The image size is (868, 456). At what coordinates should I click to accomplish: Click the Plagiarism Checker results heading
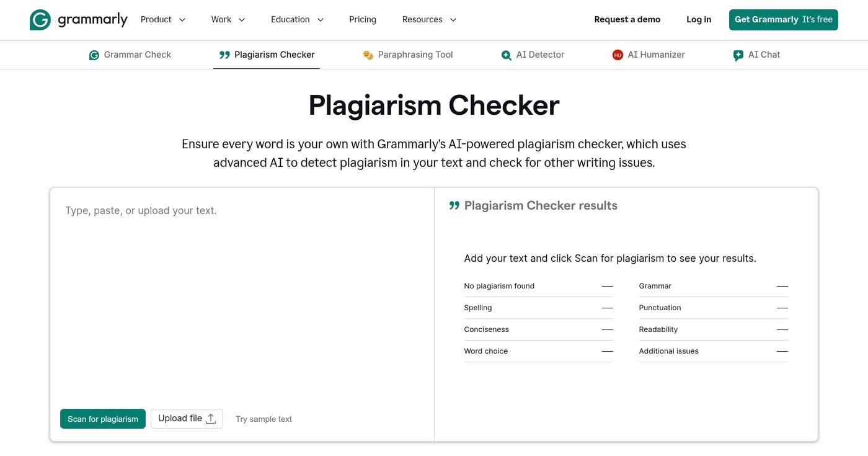click(x=541, y=205)
